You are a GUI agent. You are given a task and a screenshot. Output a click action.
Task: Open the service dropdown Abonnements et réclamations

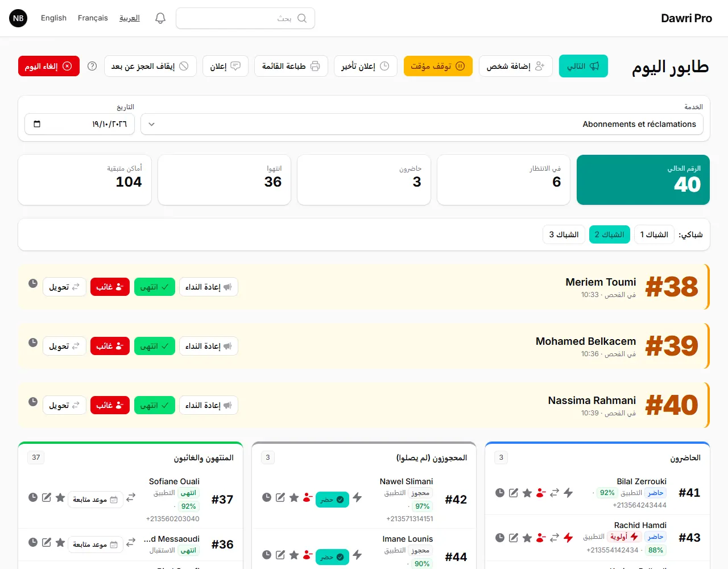click(x=422, y=124)
